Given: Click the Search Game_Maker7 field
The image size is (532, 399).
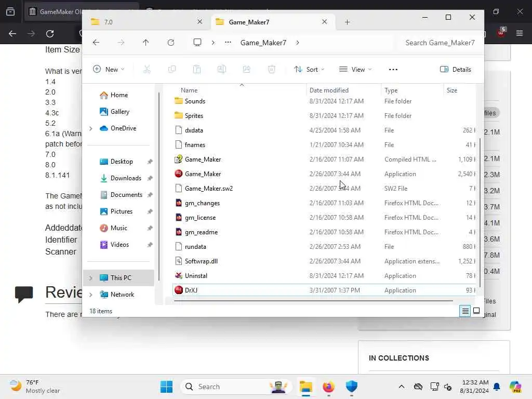Looking at the screenshot, I should coord(440,43).
